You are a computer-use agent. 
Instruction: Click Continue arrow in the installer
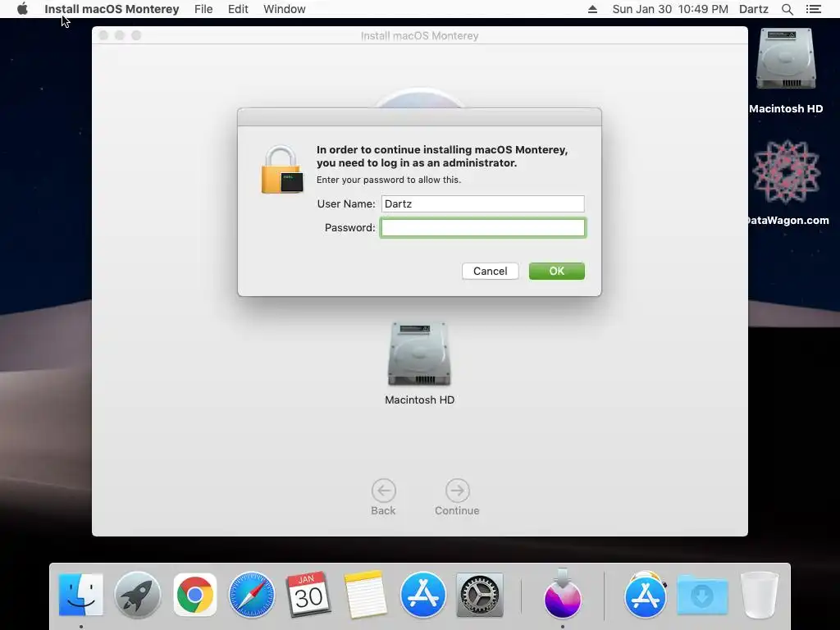tap(457, 498)
